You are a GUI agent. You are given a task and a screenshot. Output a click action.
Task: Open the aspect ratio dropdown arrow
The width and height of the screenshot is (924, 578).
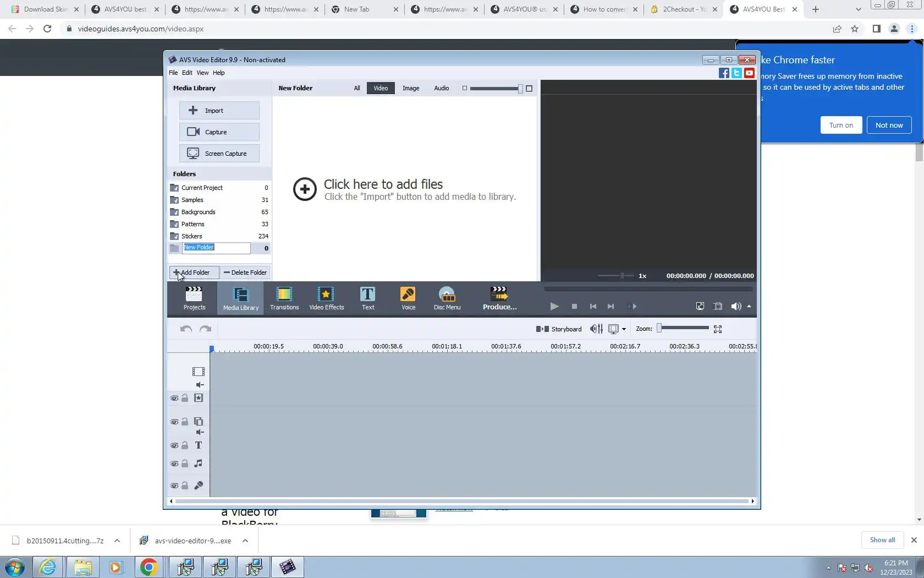pos(624,329)
